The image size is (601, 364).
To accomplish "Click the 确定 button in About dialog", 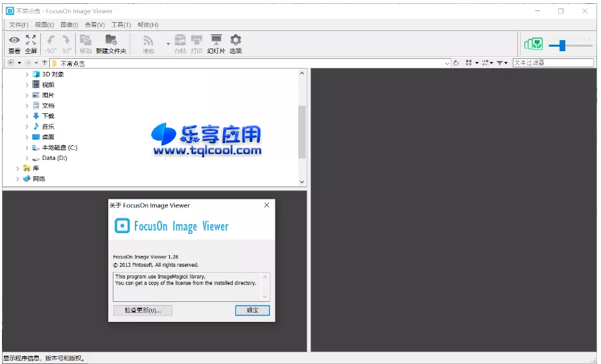I will (x=252, y=310).
